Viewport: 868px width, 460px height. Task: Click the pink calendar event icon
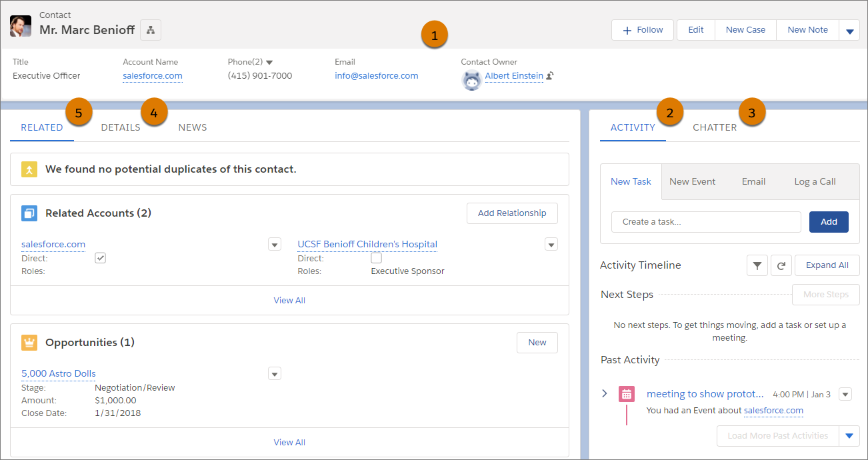[626, 394]
